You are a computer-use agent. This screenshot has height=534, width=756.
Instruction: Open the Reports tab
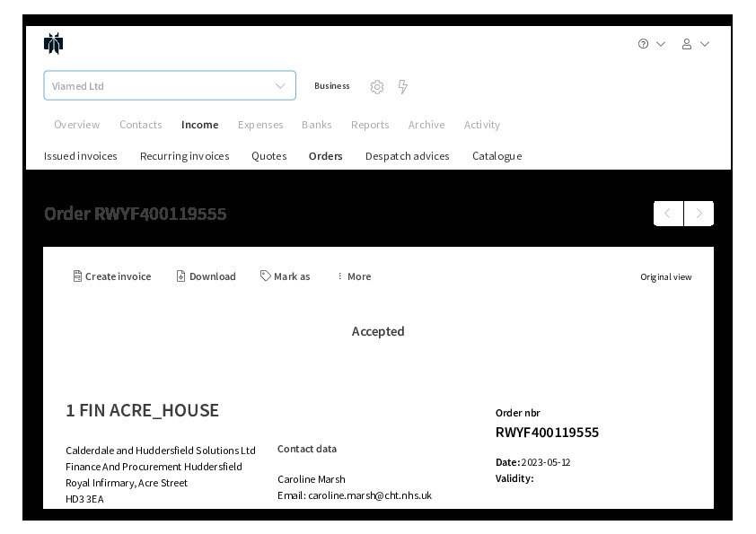coord(370,125)
